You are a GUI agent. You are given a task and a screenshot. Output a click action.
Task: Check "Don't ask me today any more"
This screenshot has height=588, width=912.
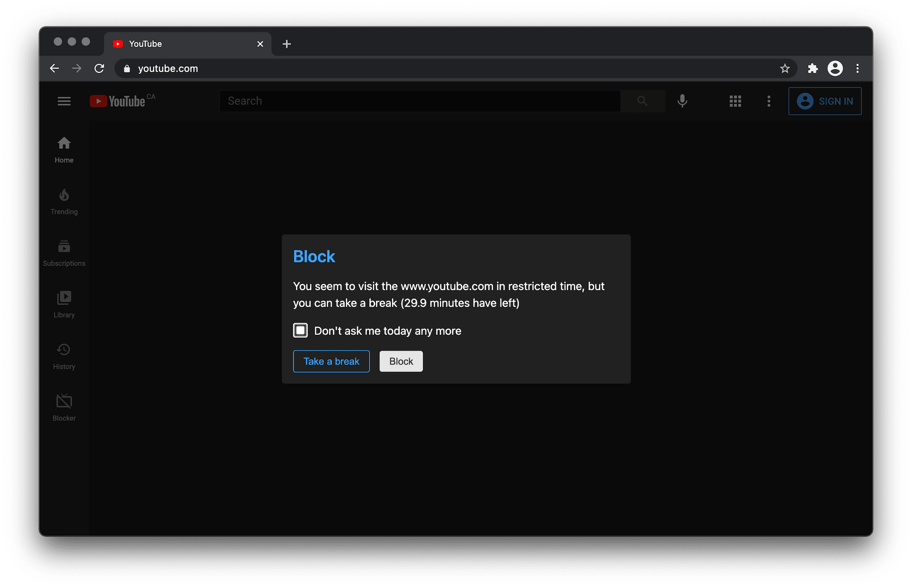[x=300, y=331]
